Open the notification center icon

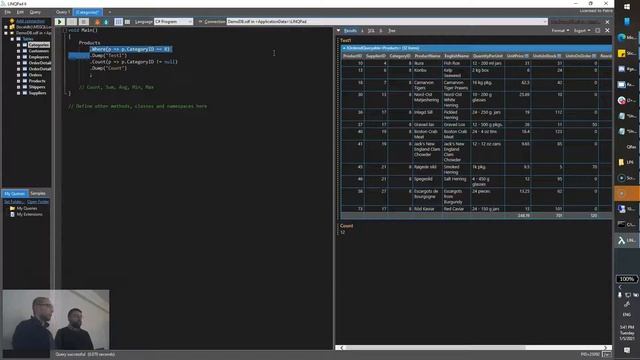point(627,350)
